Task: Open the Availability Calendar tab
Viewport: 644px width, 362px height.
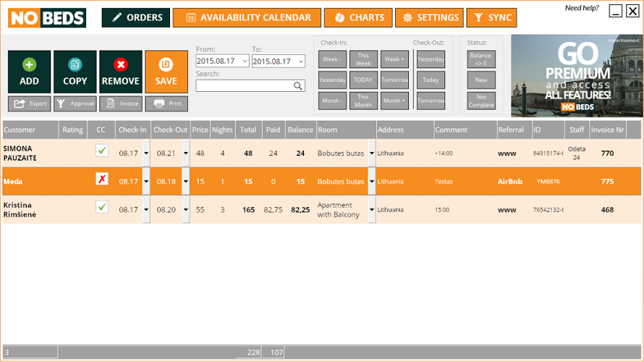Action: (247, 17)
